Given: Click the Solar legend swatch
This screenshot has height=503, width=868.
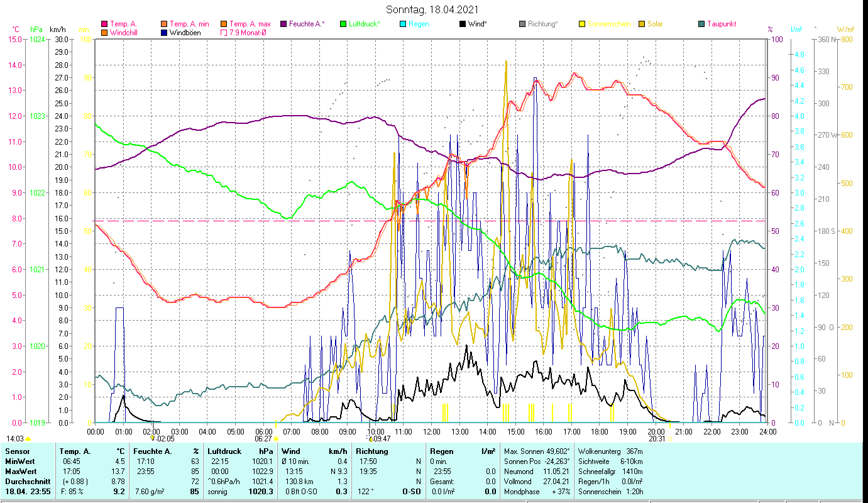Looking at the screenshot, I should (642, 24).
